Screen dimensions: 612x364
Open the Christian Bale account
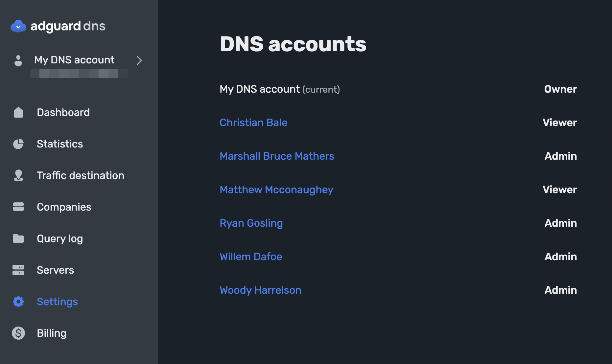(x=253, y=123)
